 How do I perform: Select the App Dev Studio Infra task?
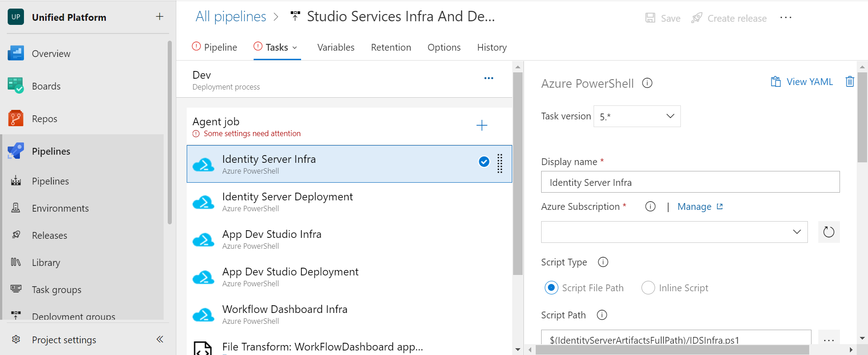[x=349, y=239]
